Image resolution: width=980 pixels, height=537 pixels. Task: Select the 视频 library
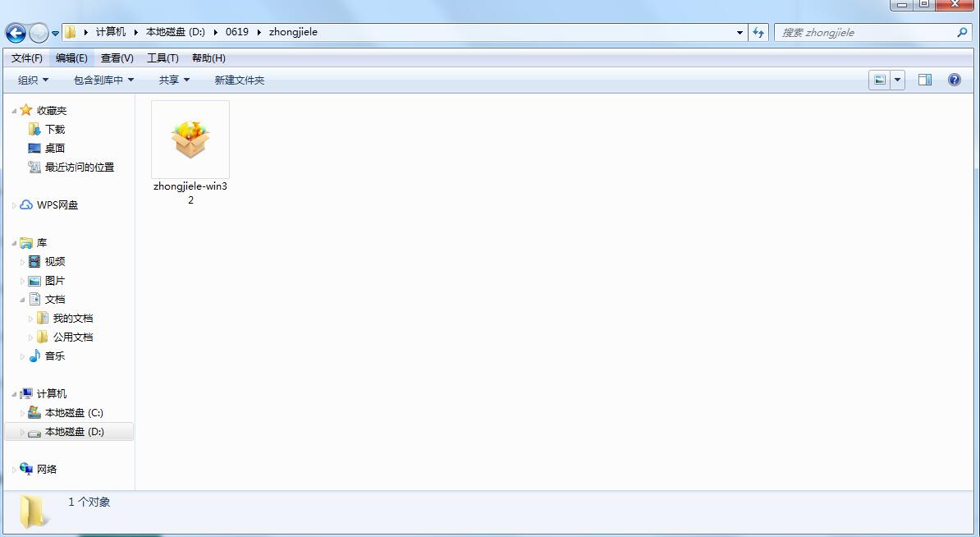(55, 261)
